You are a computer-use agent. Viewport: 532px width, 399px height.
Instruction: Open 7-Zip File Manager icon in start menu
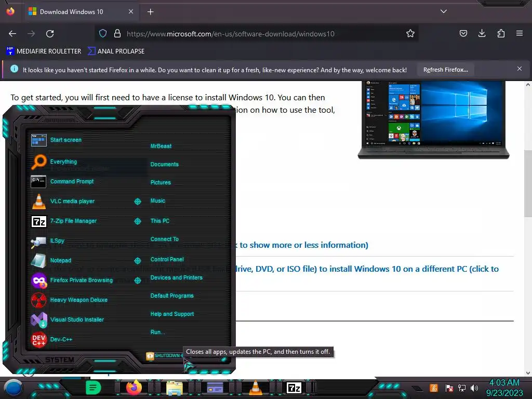pos(38,221)
